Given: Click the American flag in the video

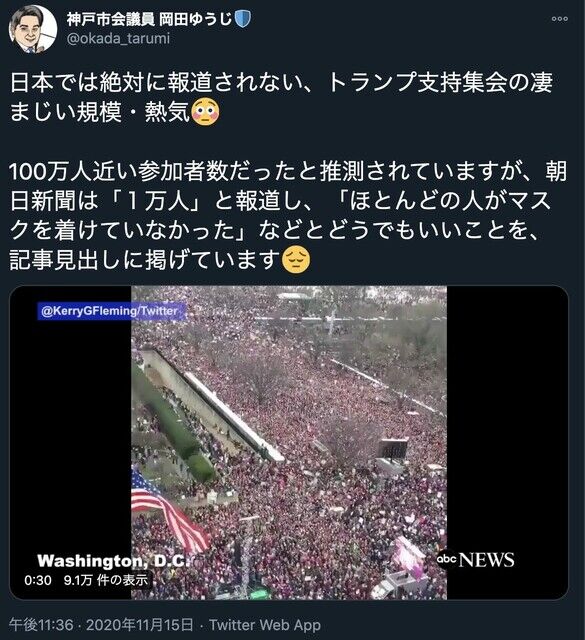Looking at the screenshot, I should tap(169, 510).
